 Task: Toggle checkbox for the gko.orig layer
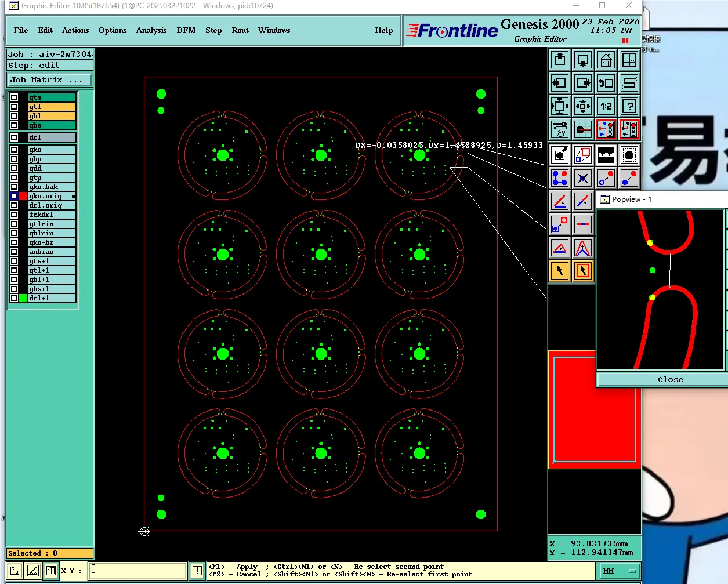pos(14,196)
